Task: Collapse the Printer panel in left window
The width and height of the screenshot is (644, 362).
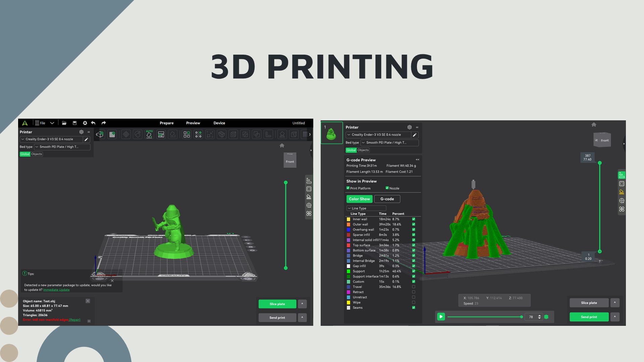Action: coord(89,132)
